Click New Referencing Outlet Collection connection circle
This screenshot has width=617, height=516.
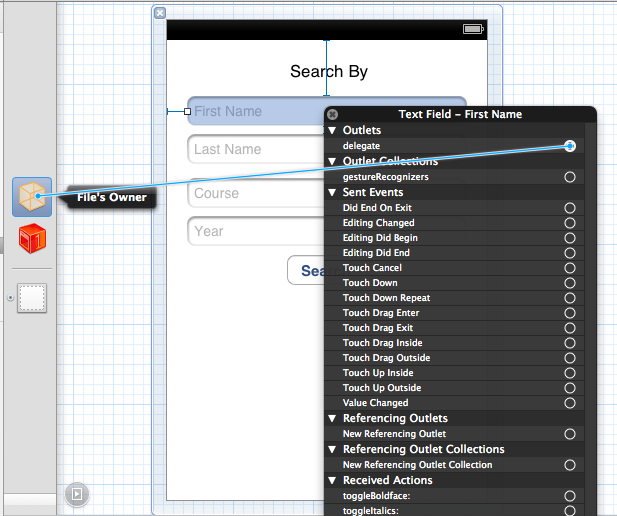(x=570, y=465)
